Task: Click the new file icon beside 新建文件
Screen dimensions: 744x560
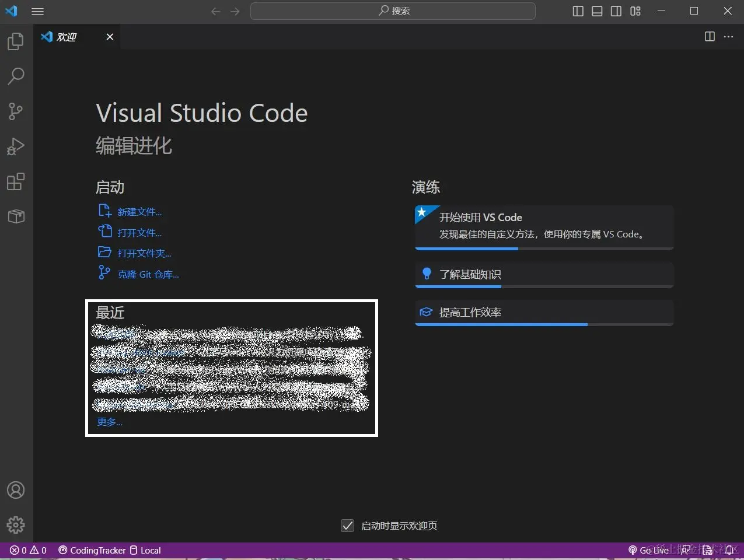Action: click(x=104, y=211)
